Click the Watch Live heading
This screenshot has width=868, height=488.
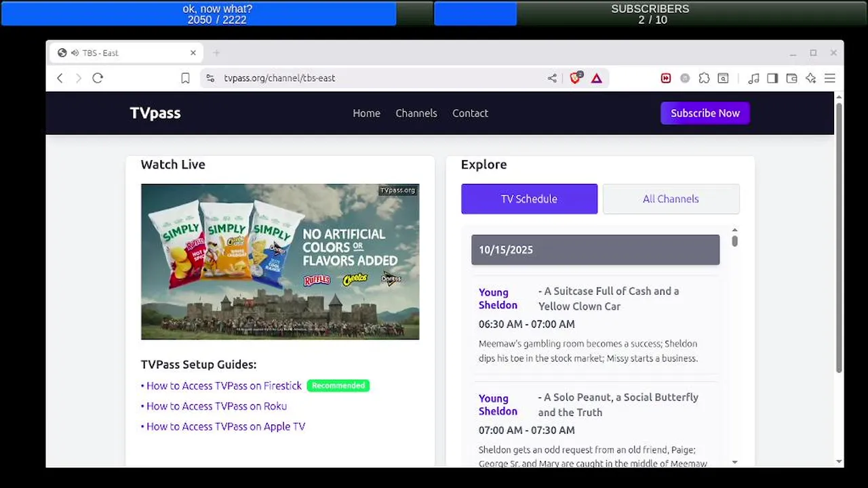point(173,165)
